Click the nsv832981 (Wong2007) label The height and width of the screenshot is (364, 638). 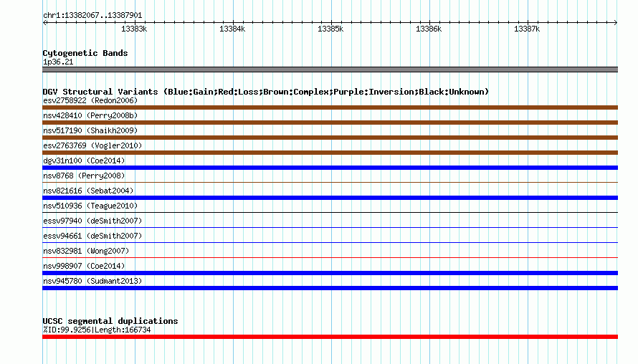pyautogui.click(x=86, y=251)
